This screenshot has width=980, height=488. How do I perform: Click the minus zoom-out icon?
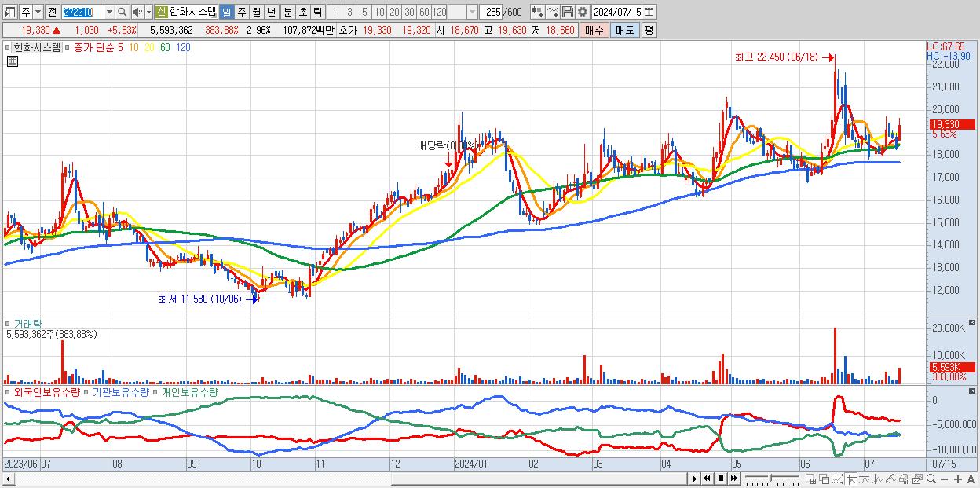tap(945, 479)
